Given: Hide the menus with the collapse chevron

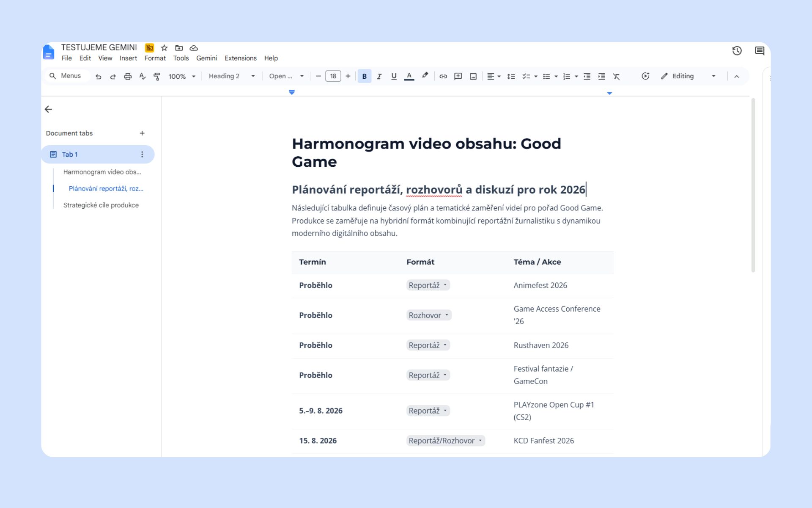Looking at the screenshot, I should (x=736, y=76).
